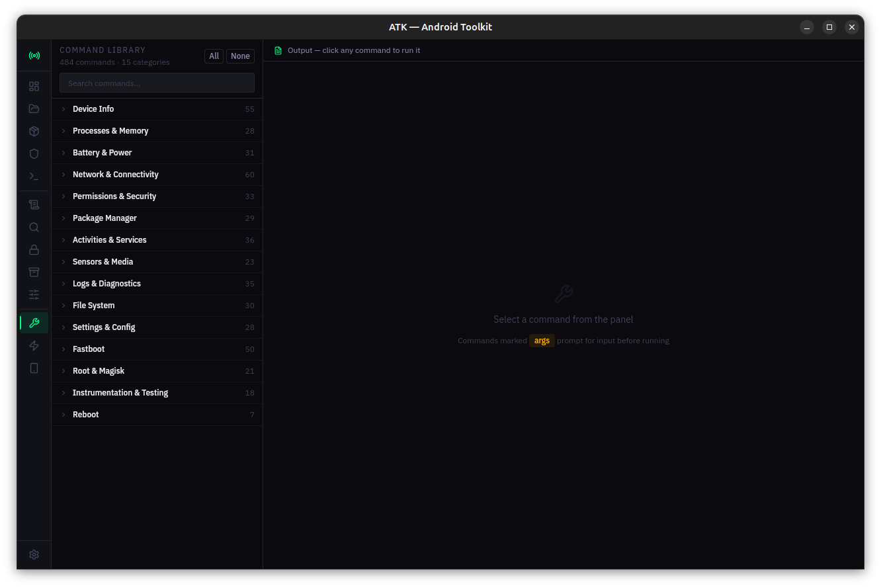Select the phone device icon in sidebar
Viewport: 881px width, 588px height.
pyautogui.click(x=34, y=368)
